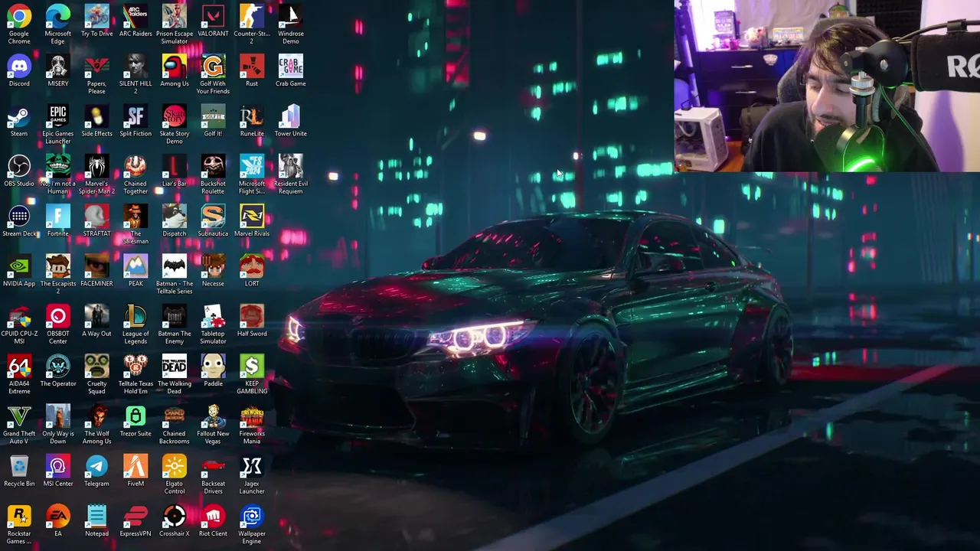Click the Recycle Bin icon
The image size is (980, 551).
click(x=19, y=466)
